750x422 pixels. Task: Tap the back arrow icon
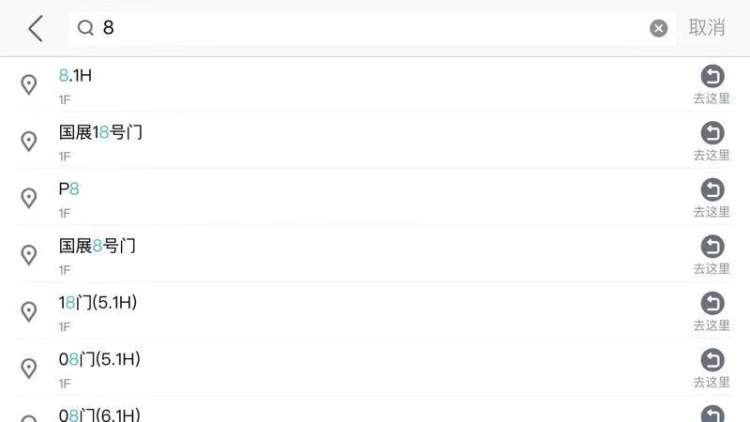click(36, 28)
